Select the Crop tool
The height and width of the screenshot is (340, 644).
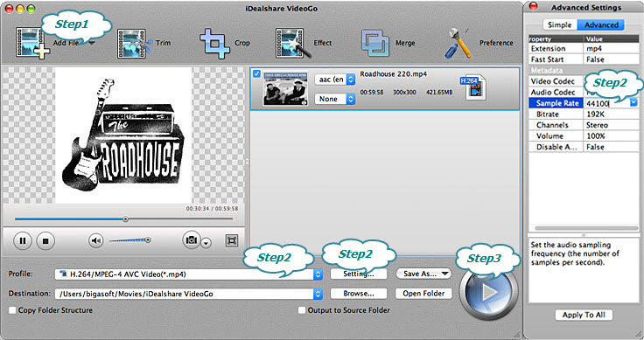click(x=224, y=43)
